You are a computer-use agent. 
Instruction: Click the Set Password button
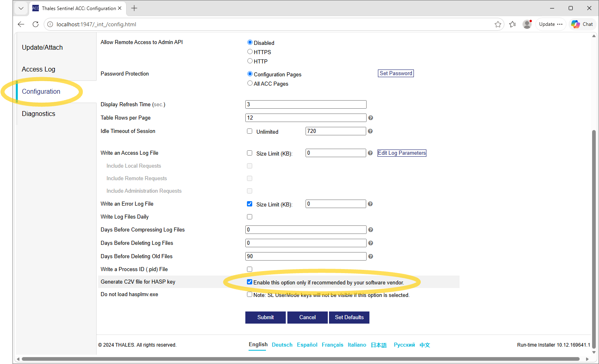pyautogui.click(x=396, y=74)
